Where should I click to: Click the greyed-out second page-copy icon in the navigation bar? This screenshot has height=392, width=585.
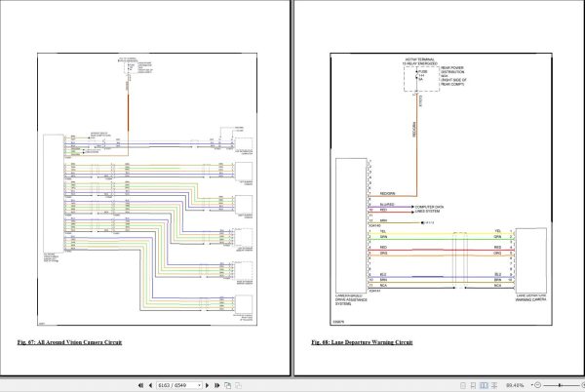238,385
